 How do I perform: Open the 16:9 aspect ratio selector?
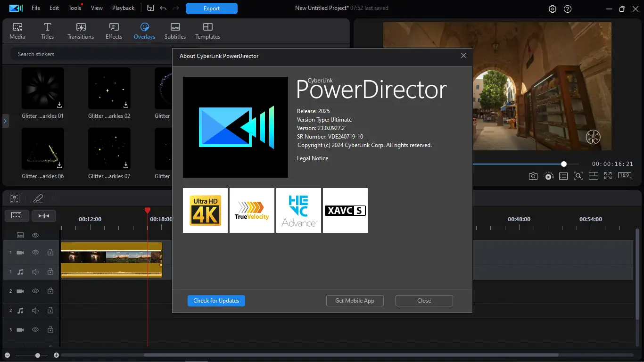tap(624, 175)
